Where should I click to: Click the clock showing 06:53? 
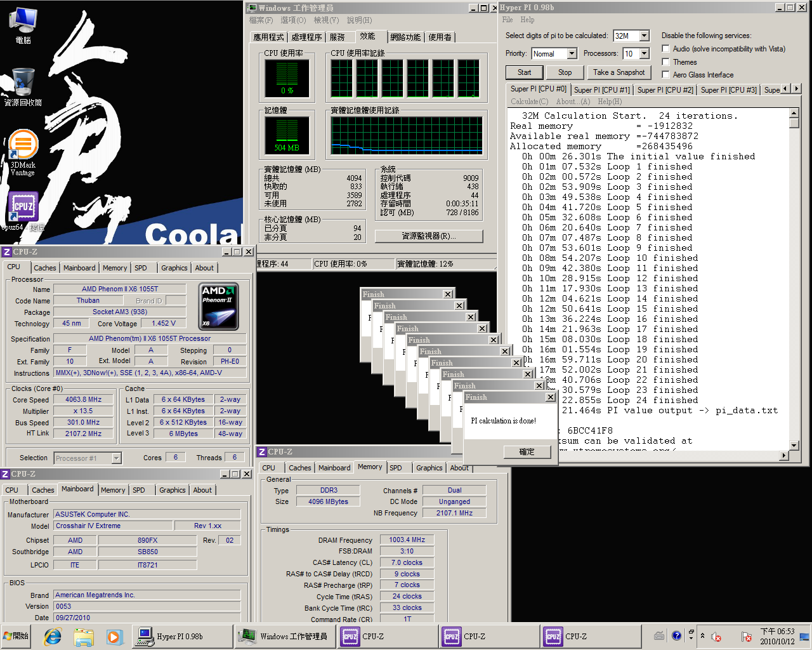(x=777, y=636)
